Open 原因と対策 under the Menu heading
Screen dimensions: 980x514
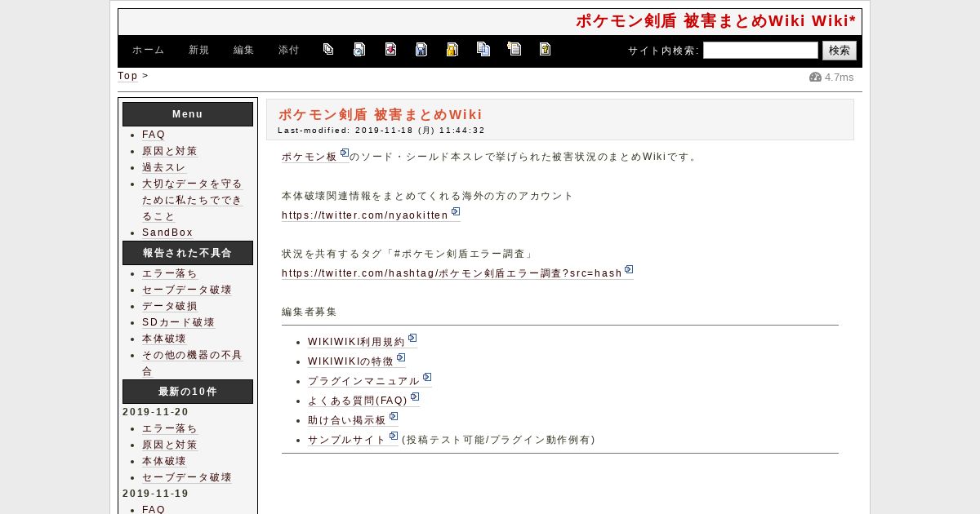170,151
